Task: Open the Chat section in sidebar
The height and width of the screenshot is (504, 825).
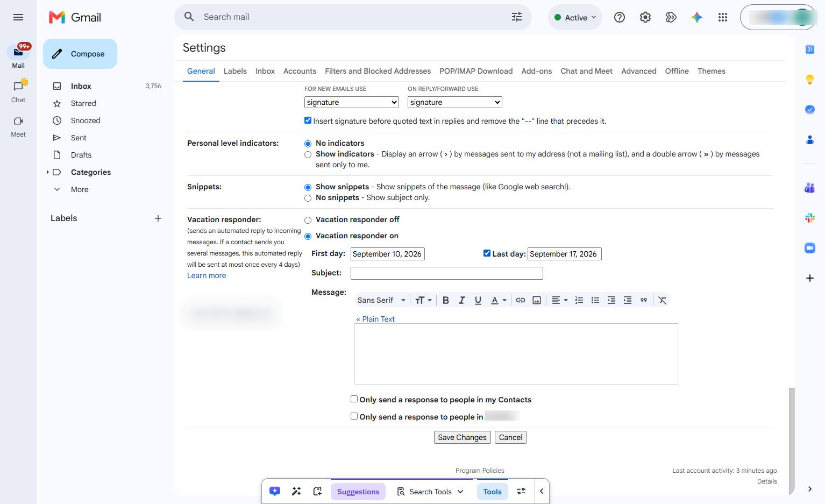Action: click(18, 91)
